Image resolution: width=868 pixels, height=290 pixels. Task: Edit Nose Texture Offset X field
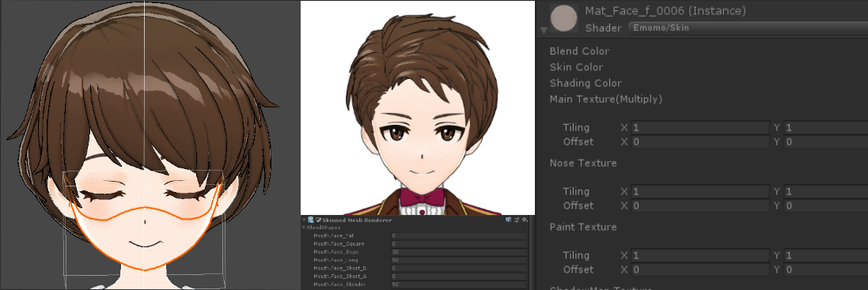pyautogui.click(x=699, y=205)
